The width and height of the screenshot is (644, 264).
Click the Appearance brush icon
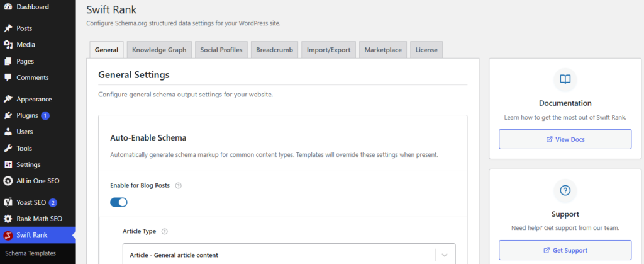(x=8, y=99)
